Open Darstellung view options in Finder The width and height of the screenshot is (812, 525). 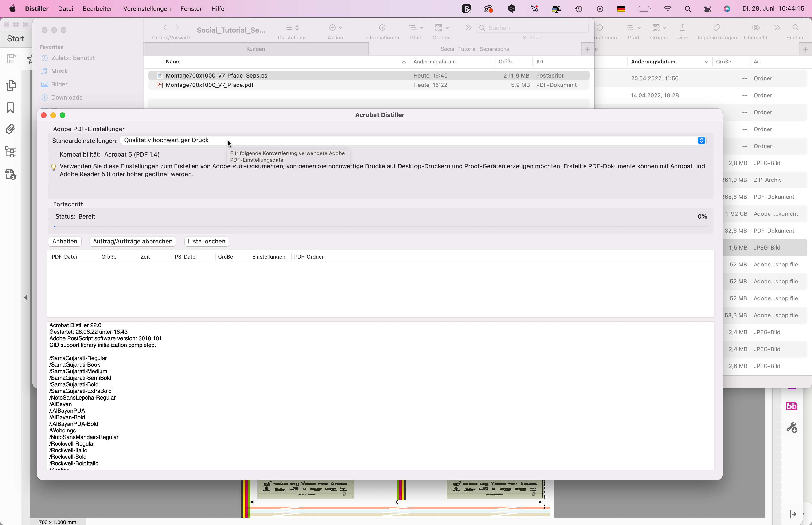pyautogui.click(x=292, y=28)
